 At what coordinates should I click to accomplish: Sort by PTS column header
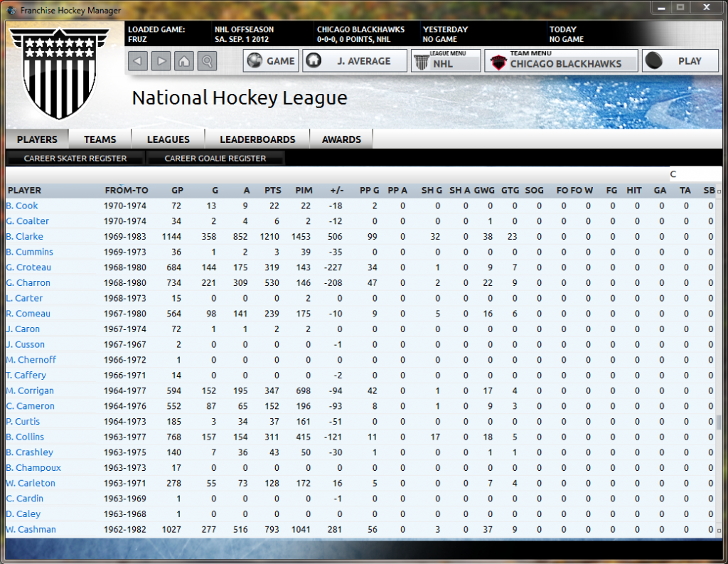[273, 191]
